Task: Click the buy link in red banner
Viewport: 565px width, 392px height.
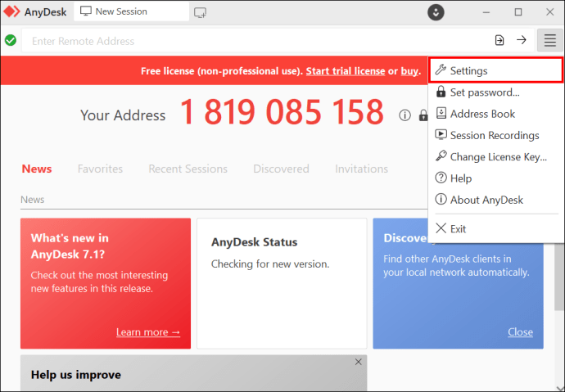Action: pyautogui.click(x=410, y=71)
